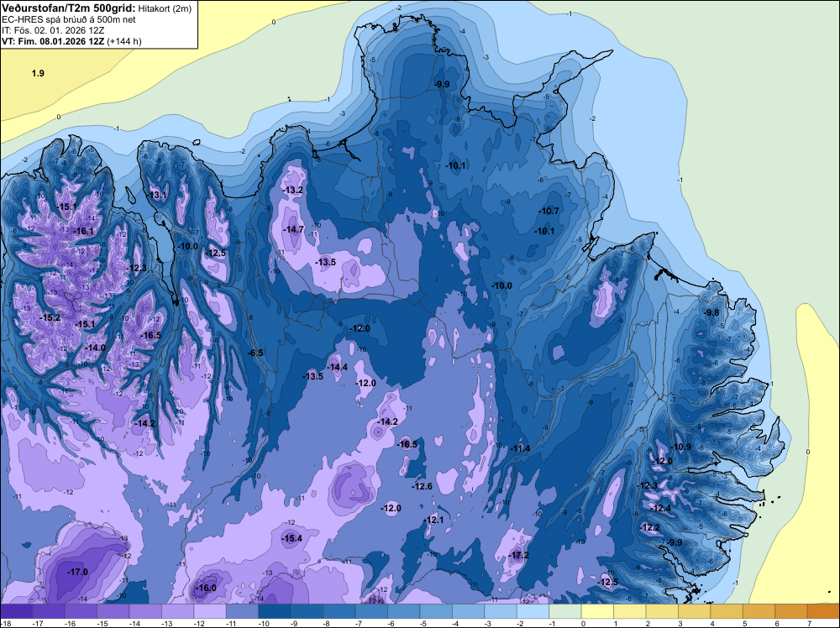Click the valid time line 'VT: Fim. 08.01.2026 12Z'

pos(53,41)
